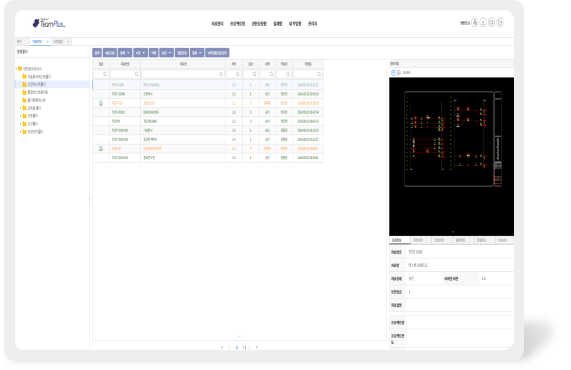Open the first main navigation menu item
Image resolution: width=571 pixels, height=370 pixels.
click(x=217, y=24)
